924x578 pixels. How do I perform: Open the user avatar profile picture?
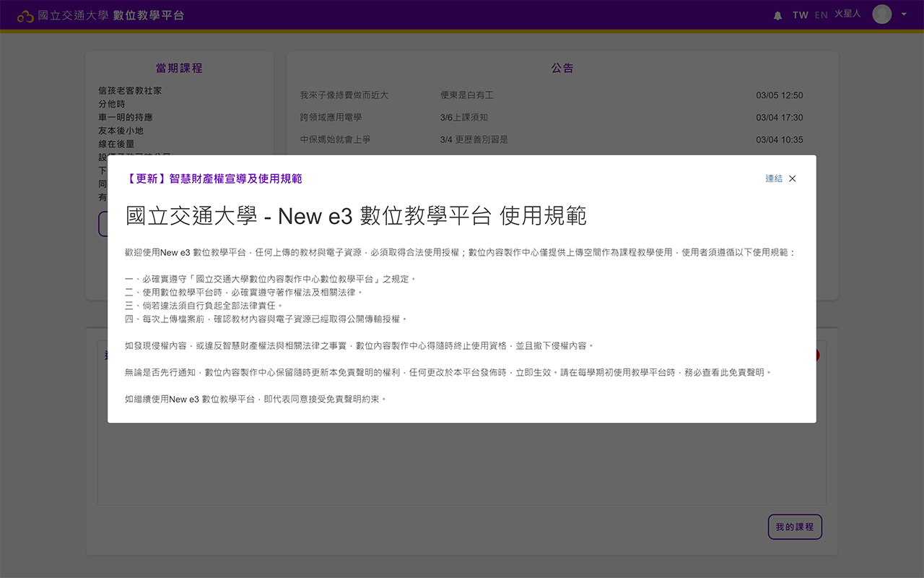(x=882, y=14)
